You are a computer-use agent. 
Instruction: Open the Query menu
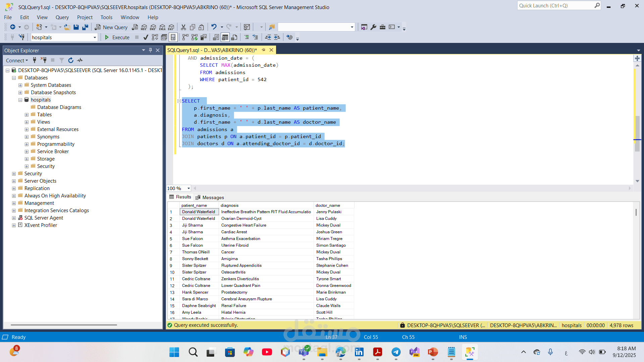[62, 17]
